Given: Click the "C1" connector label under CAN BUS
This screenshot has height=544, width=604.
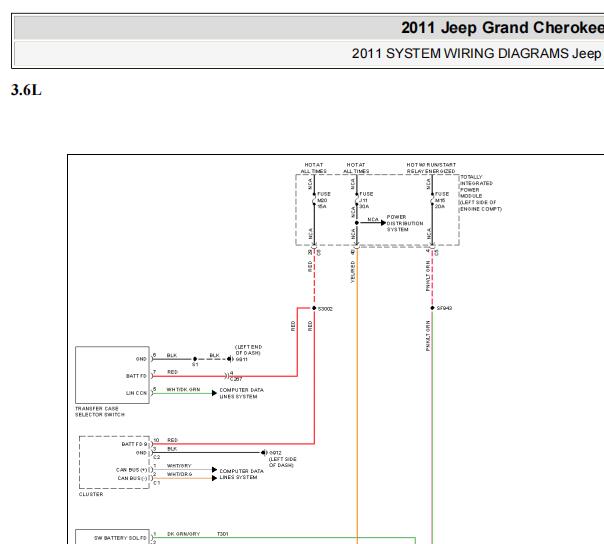Looking at the screenshot, I should (x=157, y=483).
